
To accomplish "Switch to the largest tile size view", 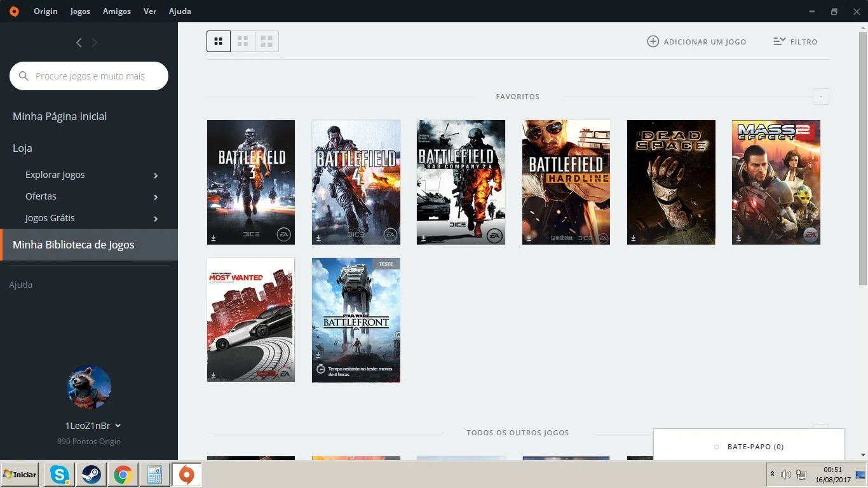I will click(x=267, y=41).
